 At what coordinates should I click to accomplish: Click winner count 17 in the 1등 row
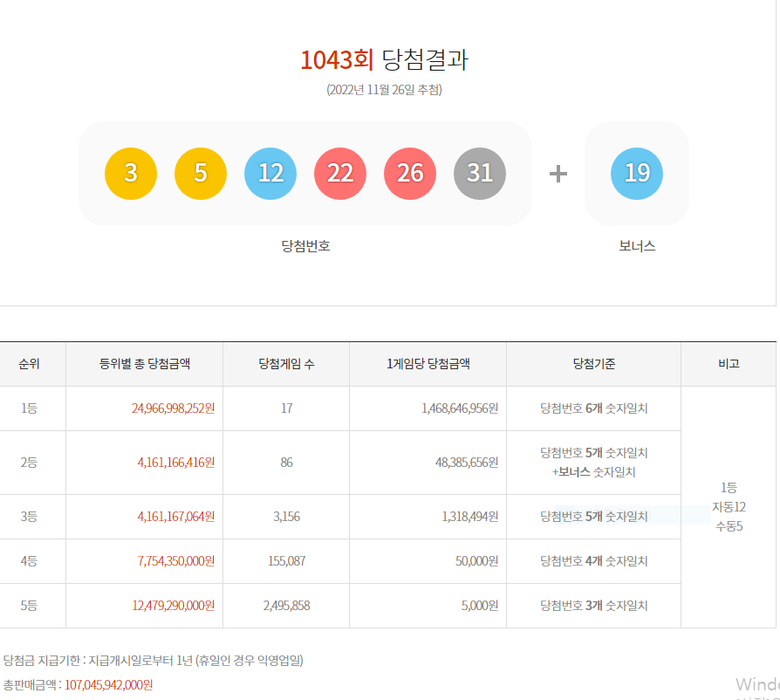coord(286,408)
